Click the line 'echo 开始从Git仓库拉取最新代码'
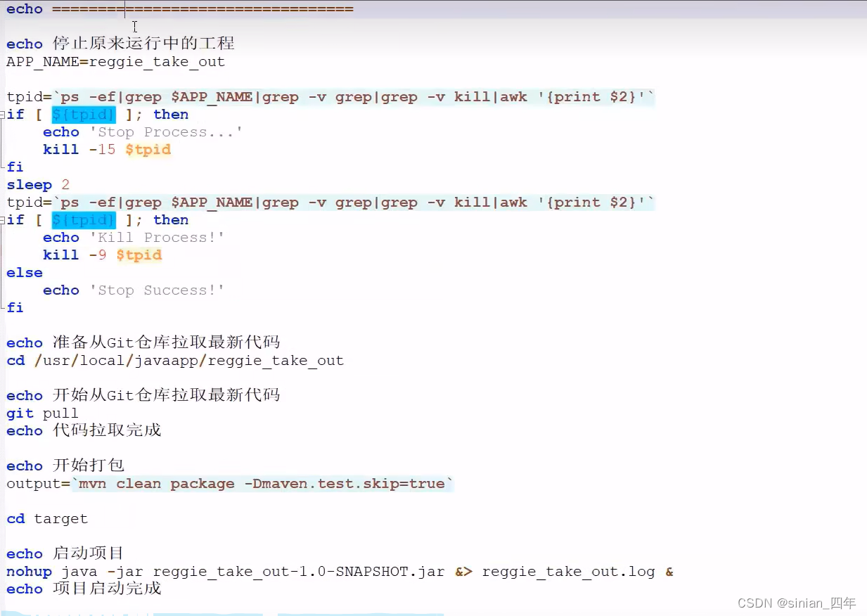The image size is (867, 616). 143,396
